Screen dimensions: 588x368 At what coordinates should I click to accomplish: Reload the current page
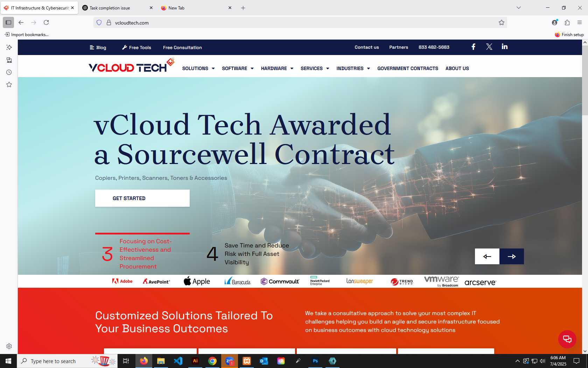pos(46,22)
